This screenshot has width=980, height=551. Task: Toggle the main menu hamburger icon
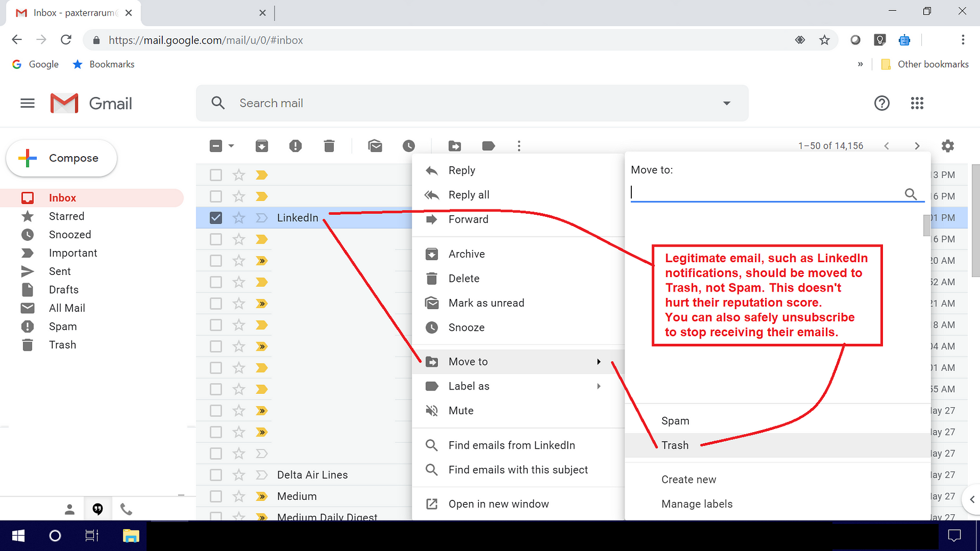point(27,103)
